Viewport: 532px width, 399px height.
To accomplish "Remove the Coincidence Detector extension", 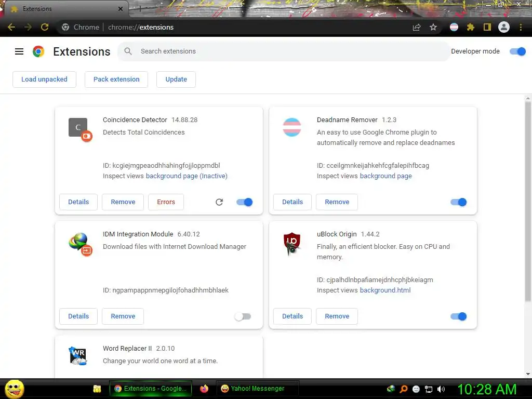I will point(123,202).
